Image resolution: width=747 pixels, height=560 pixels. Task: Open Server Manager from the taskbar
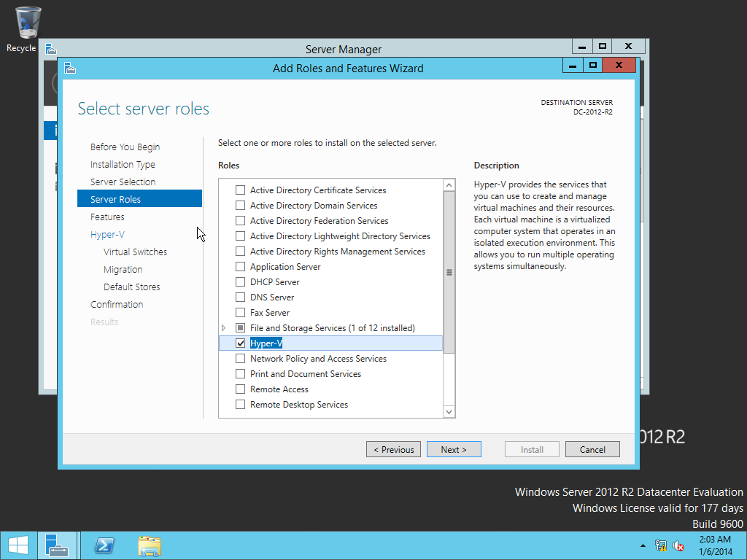click(57, 545)
